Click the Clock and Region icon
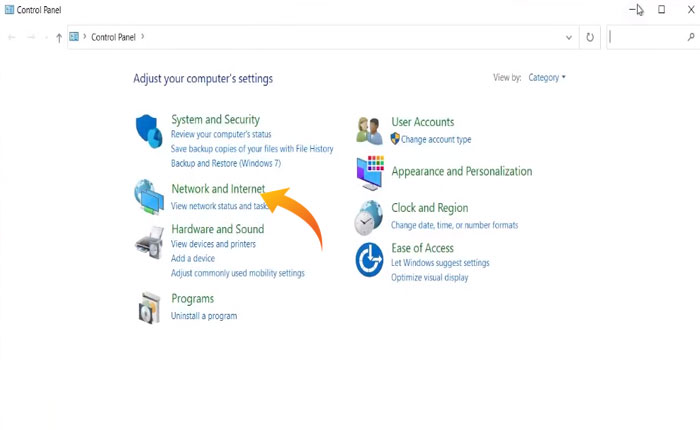 click(x=369, y=216)
